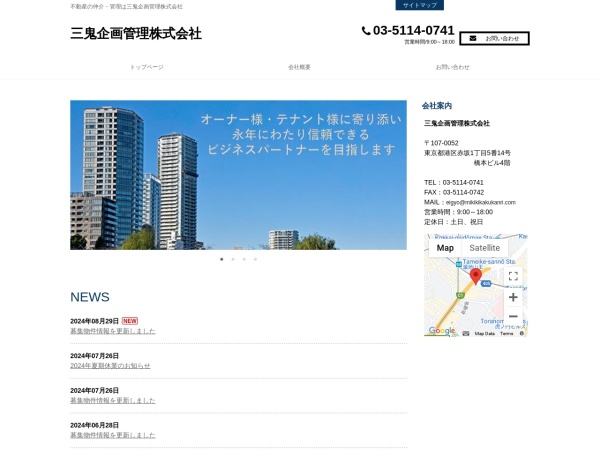This screenshot has width=600, height=450.
Task: Click the 三鬼企画管理株式会社 site title
Action: tap(136, 33)
